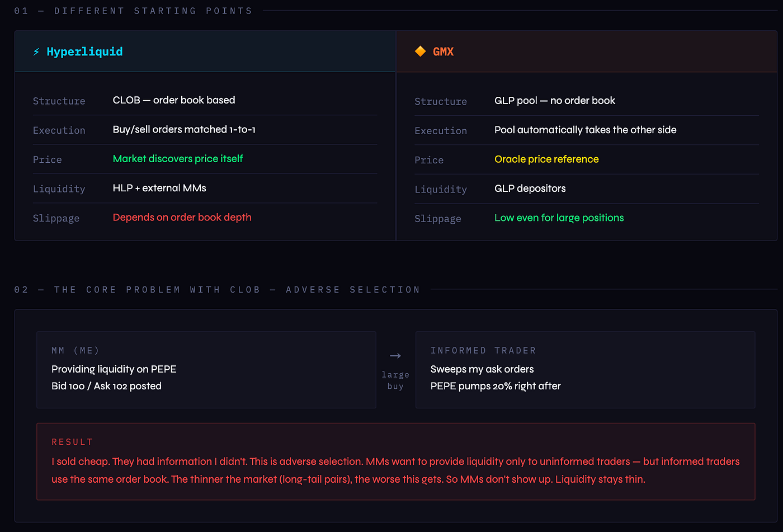Click Price label in Hyperliquid column

[x=48, y=159]
